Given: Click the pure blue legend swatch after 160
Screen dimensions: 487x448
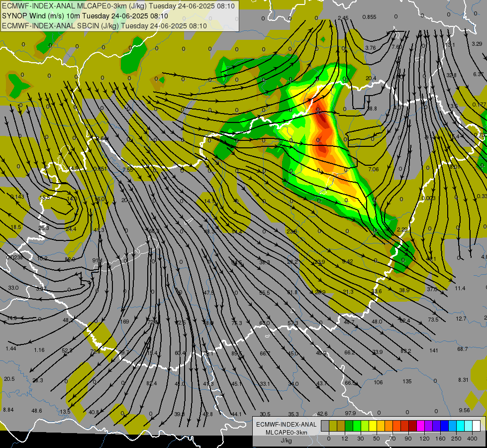Looking at the screenshot, I should pyautogui.click(x=444, y=426).
